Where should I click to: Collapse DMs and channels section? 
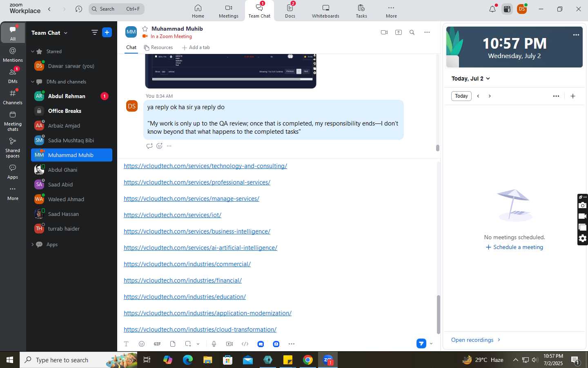click(33, 82)
